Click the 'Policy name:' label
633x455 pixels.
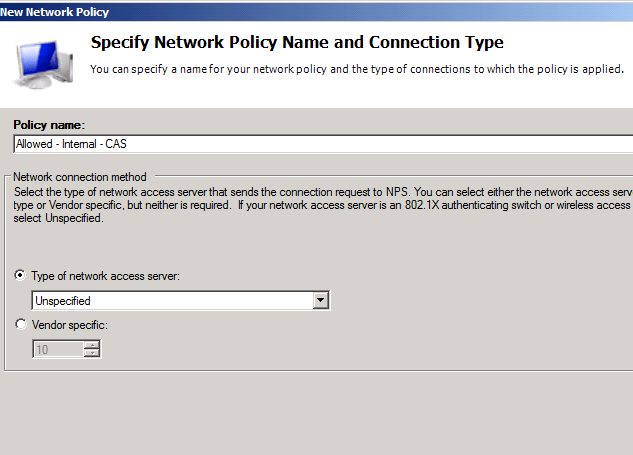[x=49, y=124]
